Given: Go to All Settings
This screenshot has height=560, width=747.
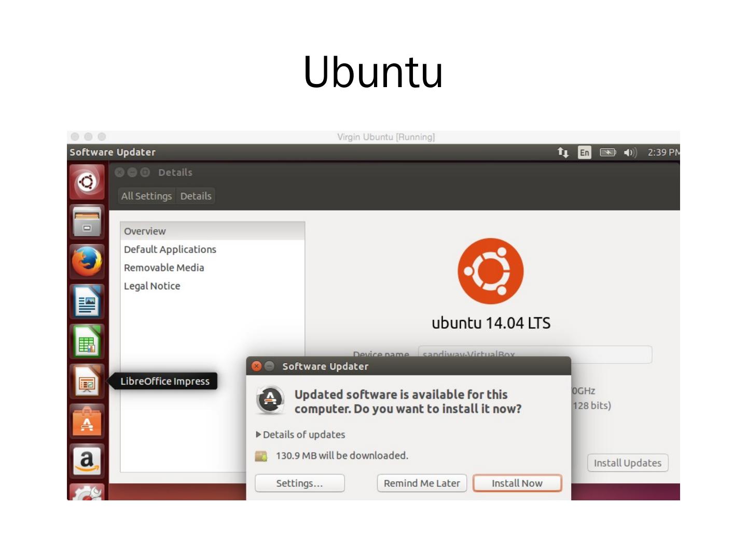Looking at the screenshot, I should click(x=146, y=196).
